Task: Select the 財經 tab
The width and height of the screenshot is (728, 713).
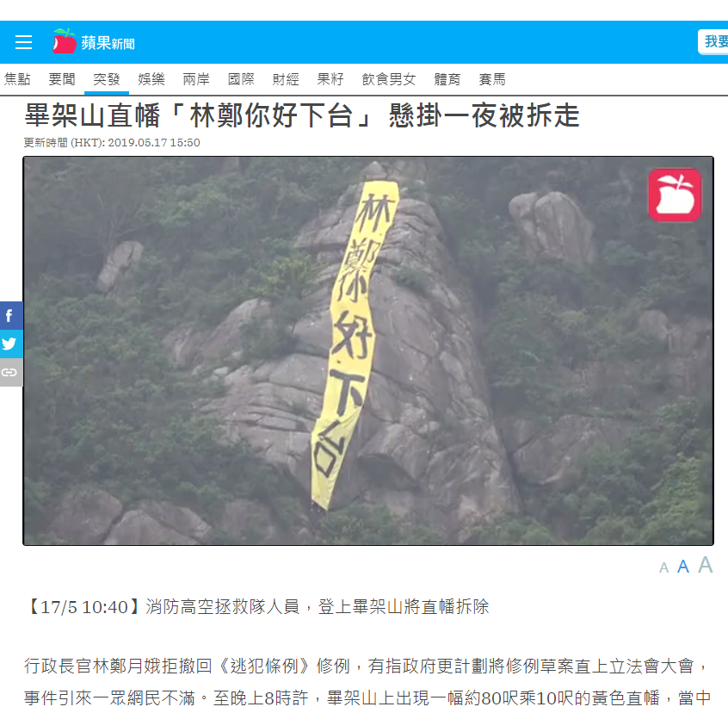Action: coord(286,79)
